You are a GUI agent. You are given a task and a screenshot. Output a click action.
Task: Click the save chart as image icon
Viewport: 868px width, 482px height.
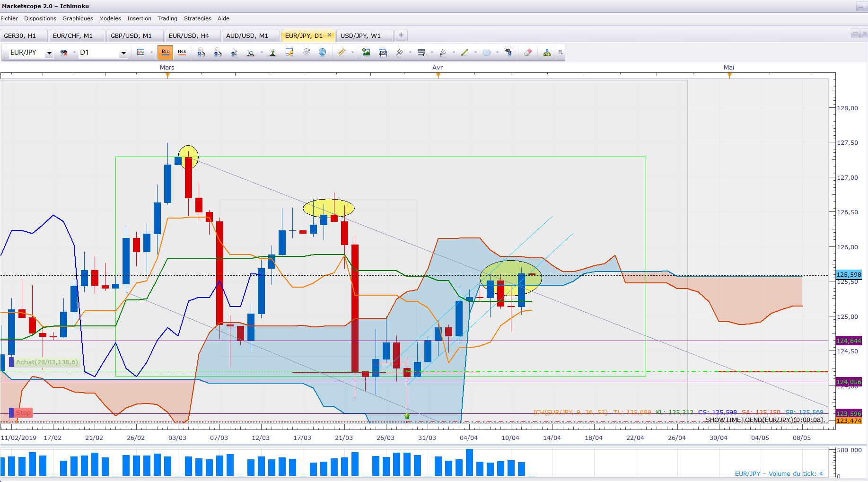click(366, 53)
